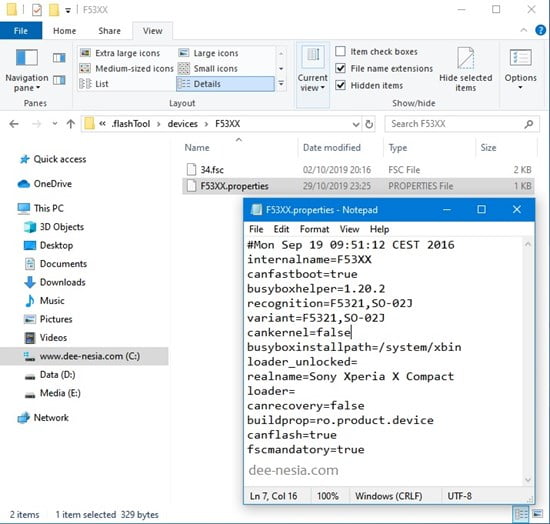The height and width of the screenshot is (524, 550).
Task: Select List layout
Action: pyautogui.click(x=94, y=84)
